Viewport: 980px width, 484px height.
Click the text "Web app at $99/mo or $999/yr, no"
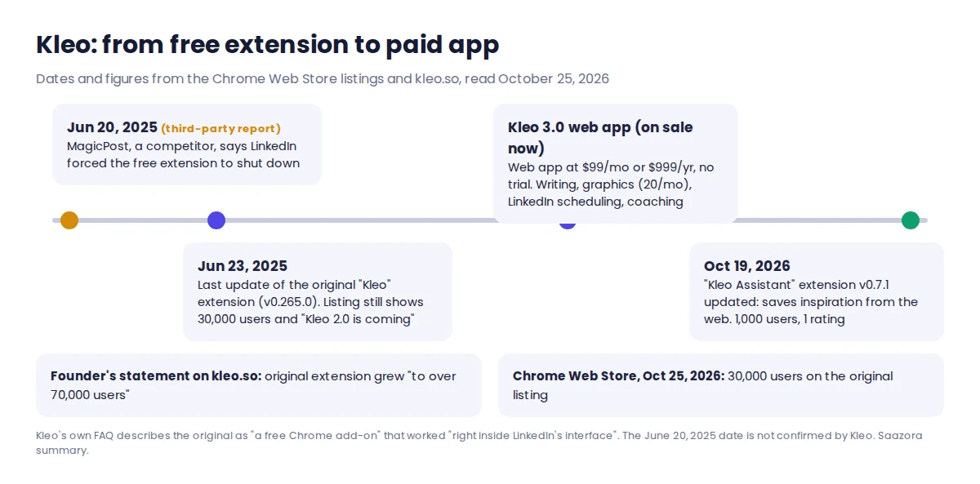pos(611,167)
